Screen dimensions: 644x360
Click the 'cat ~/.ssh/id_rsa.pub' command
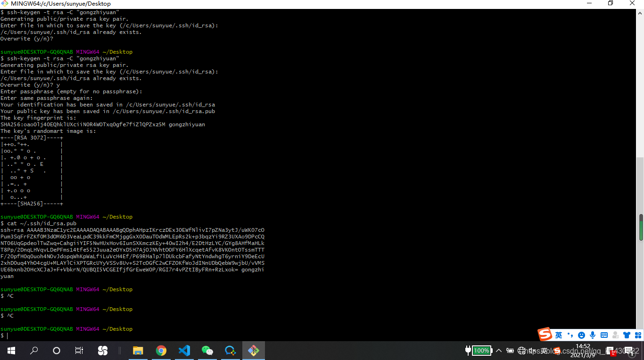point(41,223)
